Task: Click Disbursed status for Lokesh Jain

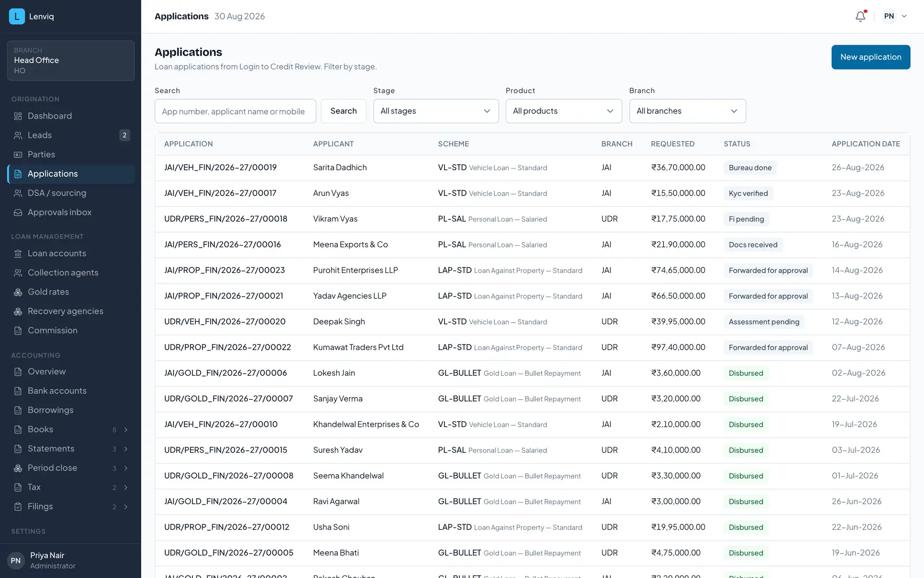Action: [x=746, y=373]
